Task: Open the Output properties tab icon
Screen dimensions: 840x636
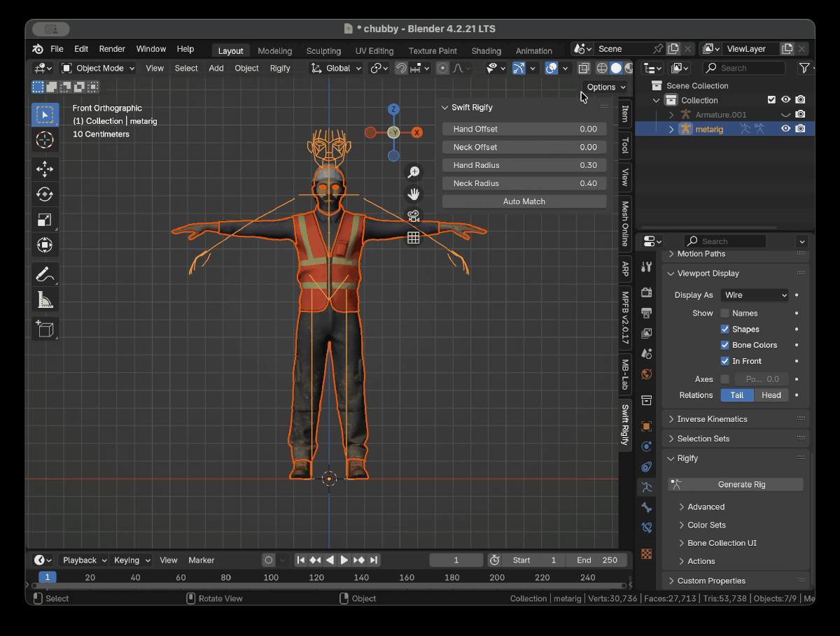Action: pos(647,313)
